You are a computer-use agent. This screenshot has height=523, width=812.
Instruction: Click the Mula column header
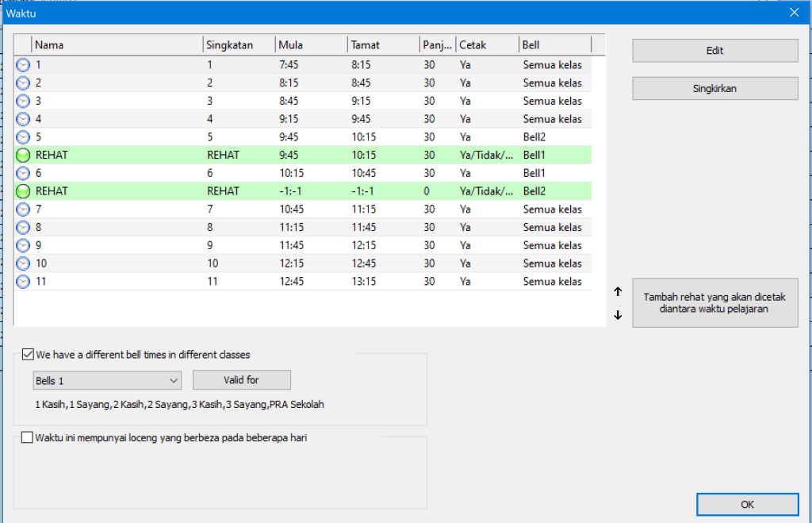[x=310, y=45]
